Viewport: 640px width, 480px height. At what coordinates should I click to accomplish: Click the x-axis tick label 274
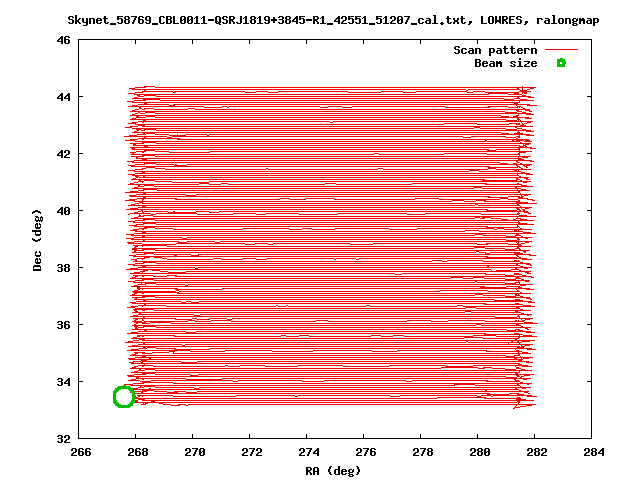(x=309, y=452)
